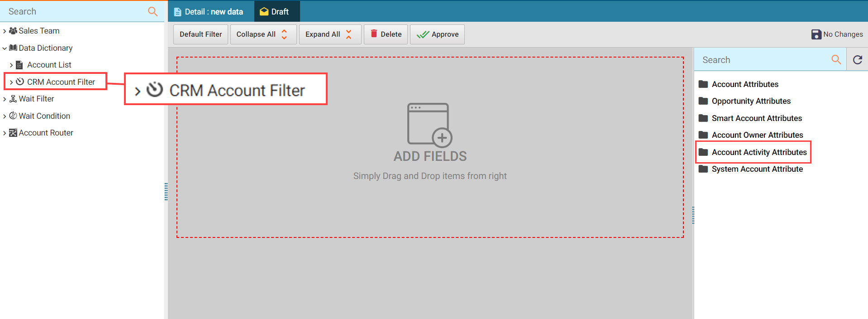Viewport: 868px width, 319px height.
Task: Open Opportunity Attributes label in right list
Action: [751, 101]
